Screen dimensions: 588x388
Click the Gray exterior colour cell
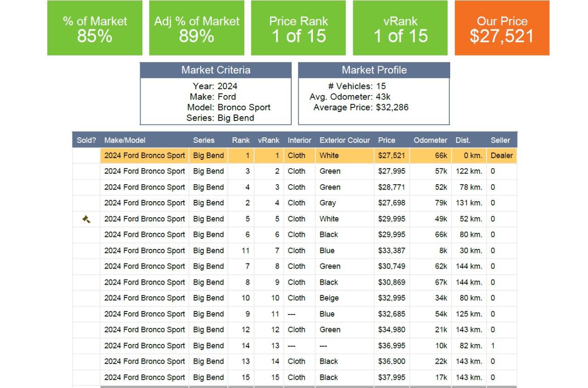[328, 203]
